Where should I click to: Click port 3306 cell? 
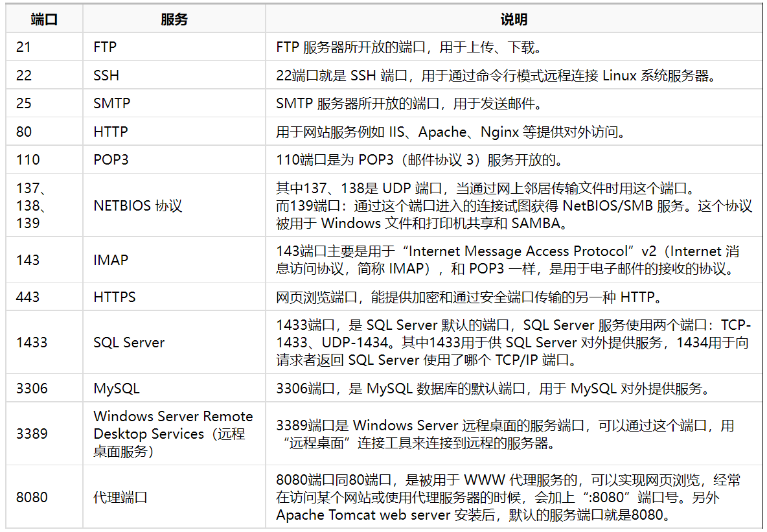click(x=32, y=389)
